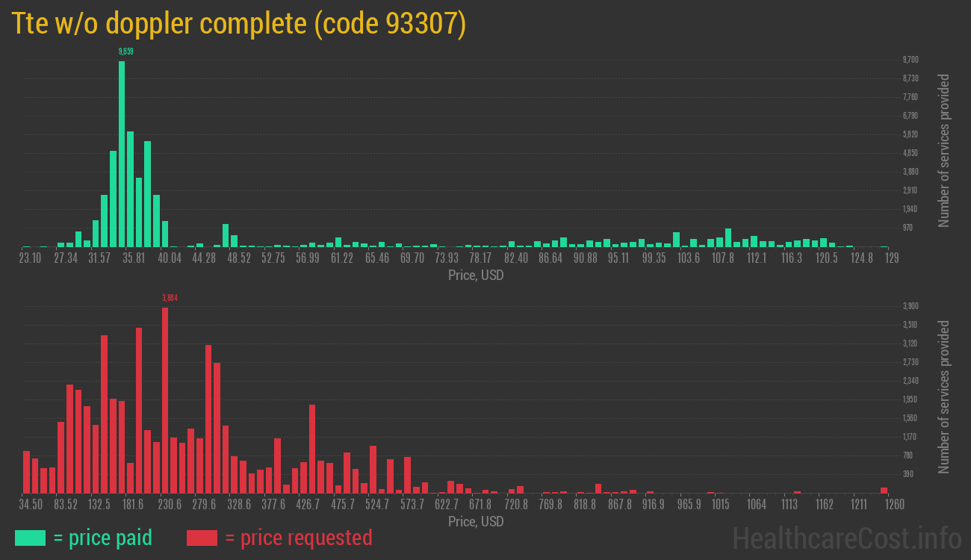Select the '129' axis tick on green chart
This screenshot has height=560, width=971.
pyautogui.click(x=892, y=258)
